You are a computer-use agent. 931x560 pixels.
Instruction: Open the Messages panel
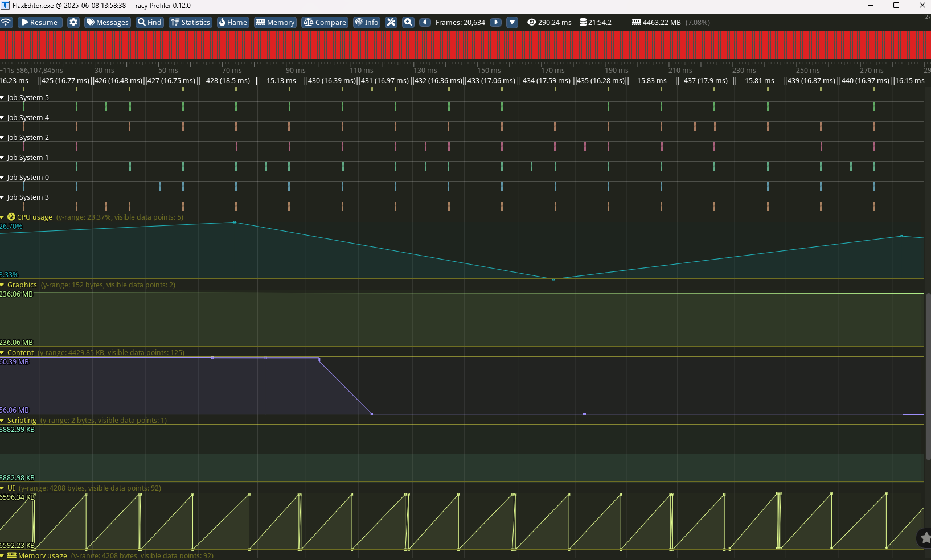pos(107,22)
